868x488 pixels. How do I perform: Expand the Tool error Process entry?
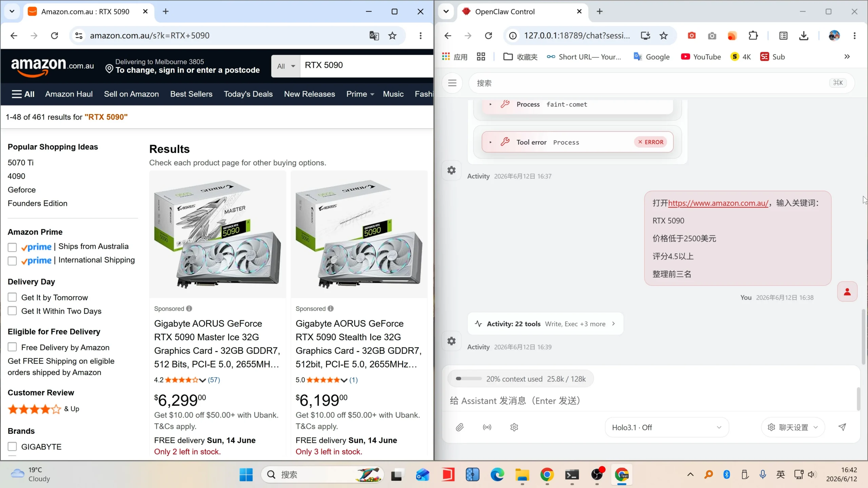[x=577, y=142]
